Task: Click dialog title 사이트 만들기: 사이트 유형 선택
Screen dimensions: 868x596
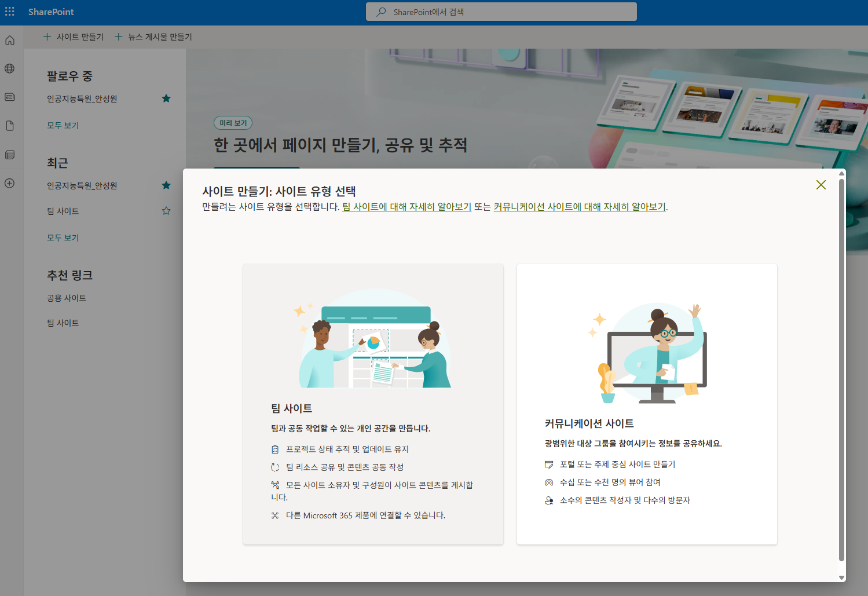Action: (279, 191)
